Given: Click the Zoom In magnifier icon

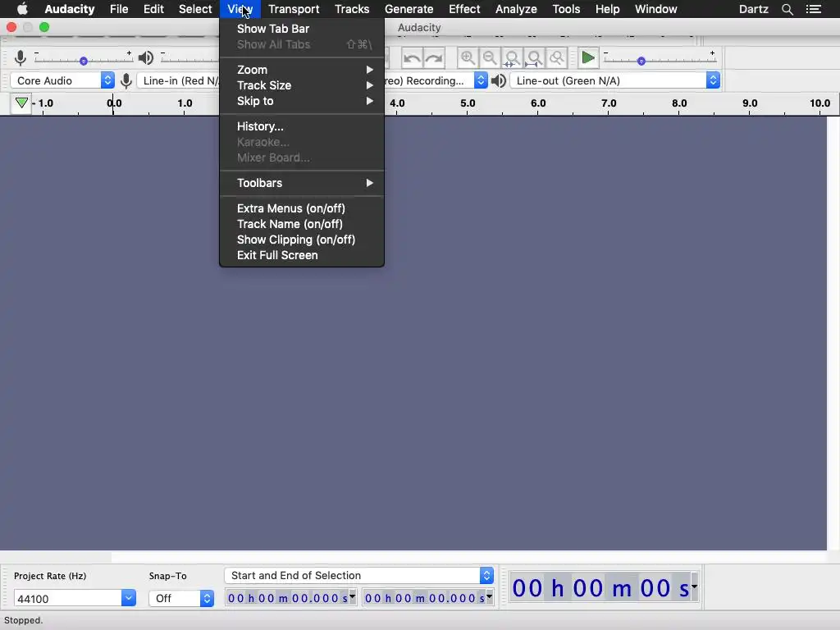Looking at the screenshot, I should tap(468, 58).
